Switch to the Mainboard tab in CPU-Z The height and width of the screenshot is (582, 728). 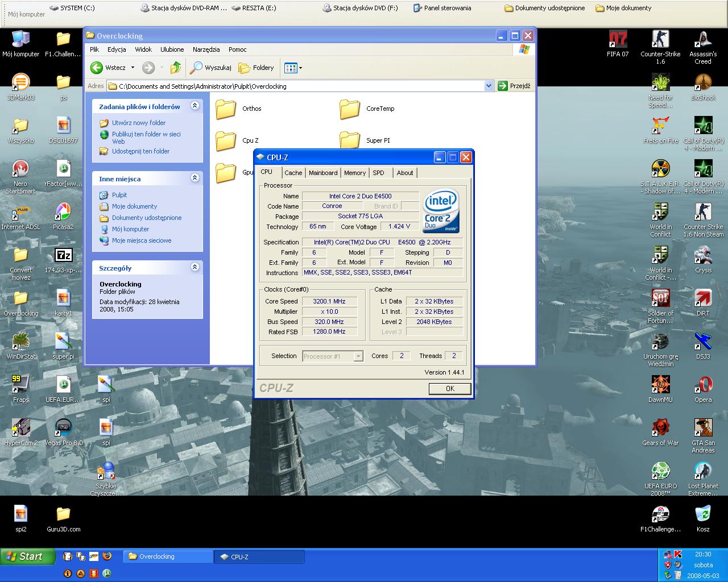coord(323,173)
